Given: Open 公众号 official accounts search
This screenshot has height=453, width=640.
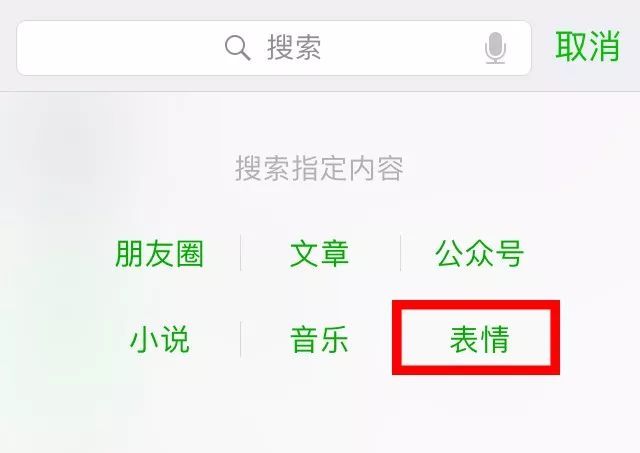Looking at the screenshot, I should click(480, 254).
